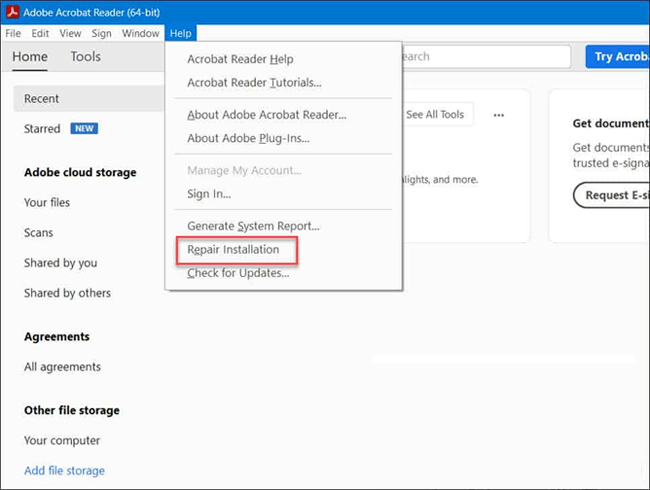
Task: Open the Edit menu
Action: click(x=40, y=33)
